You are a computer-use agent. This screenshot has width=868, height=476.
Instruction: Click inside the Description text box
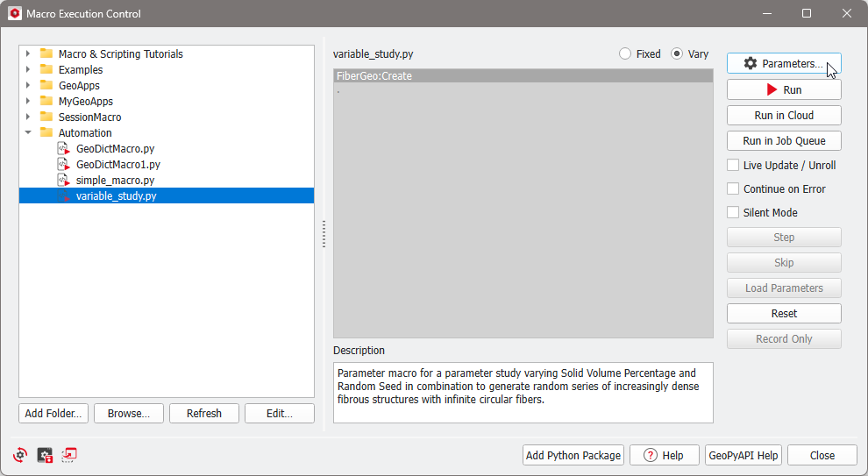pyautogui.click(x=523, y=393)
